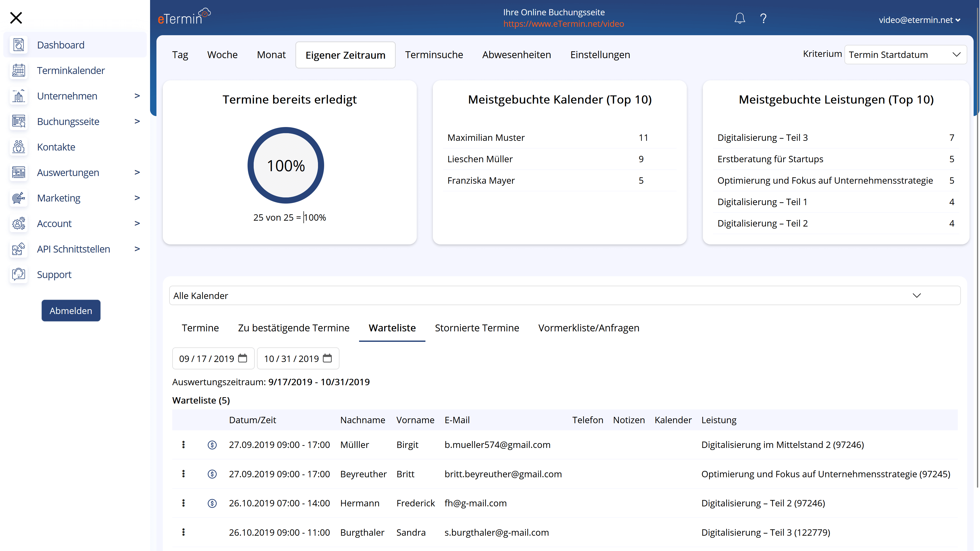Open the video@etermin.net account menu
Viewport: 980px width, 551px height.
pos(919,20)
